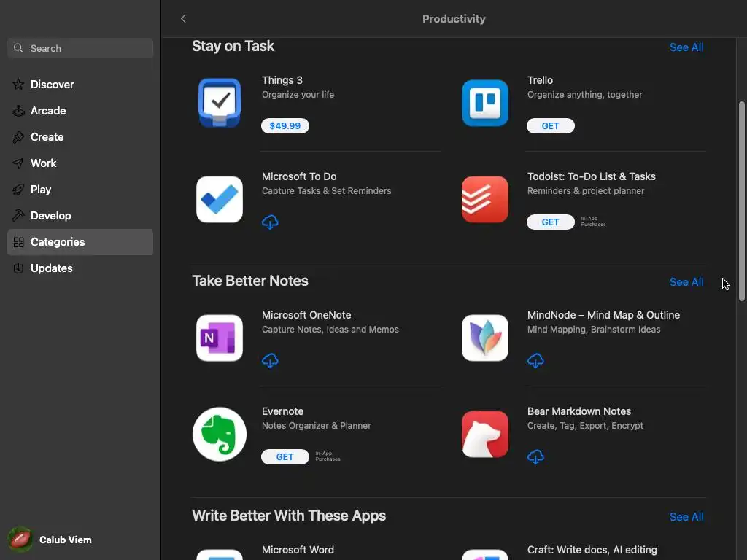Image resolution: width=747 pixels, height=560 pixels.
Task: Open the Updates section
Action: [80, 268]
